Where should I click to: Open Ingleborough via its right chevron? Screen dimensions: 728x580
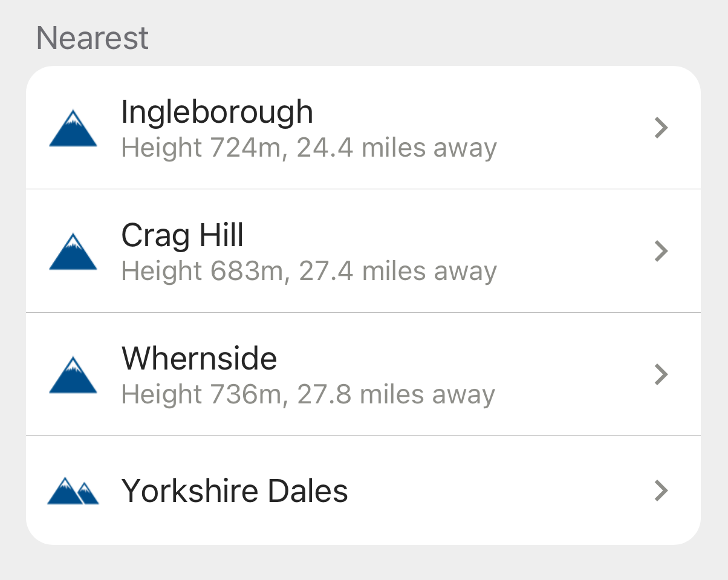[x=661, y=128]
